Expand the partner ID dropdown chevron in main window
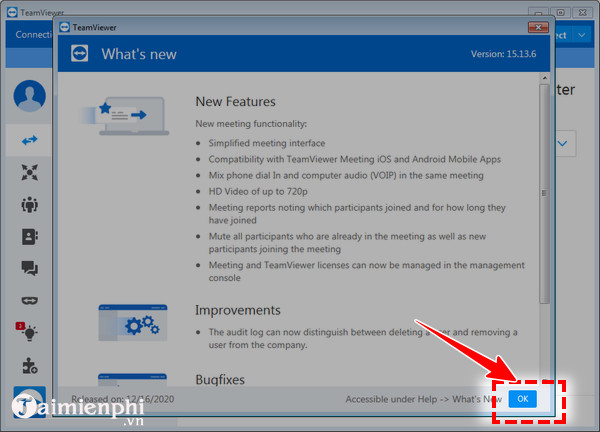Viewport: 600px width, 432px height. pyautogui.click(x=562, y=143)
